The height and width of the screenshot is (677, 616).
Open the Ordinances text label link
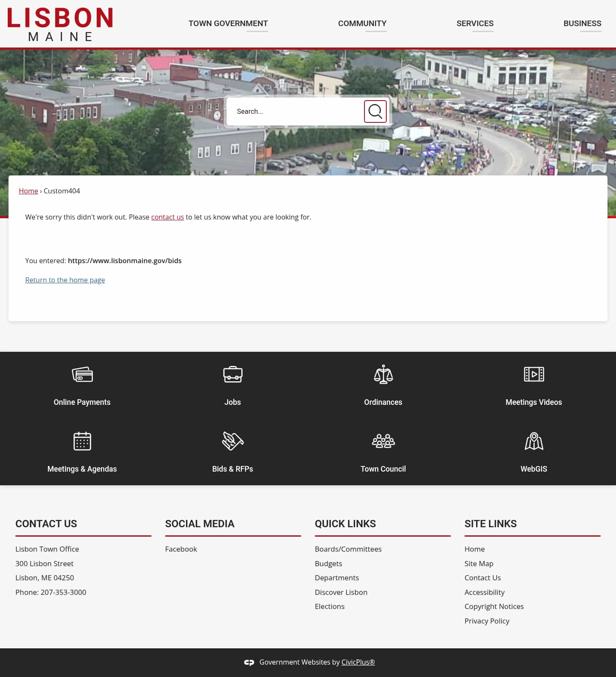383,402
